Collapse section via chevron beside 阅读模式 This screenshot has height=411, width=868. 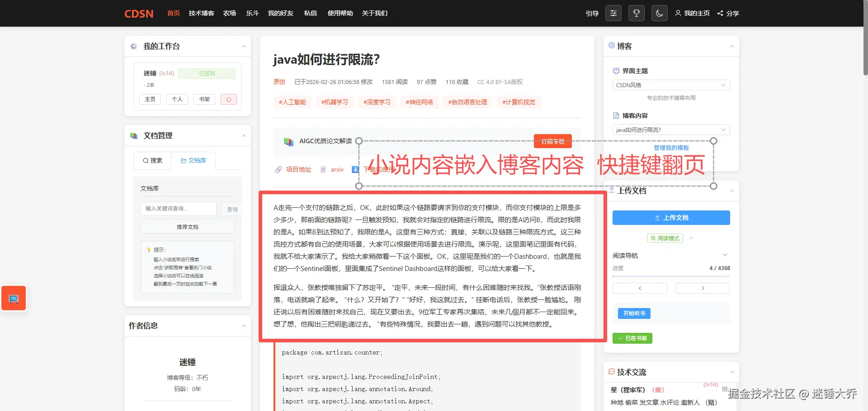click(691, 238)
